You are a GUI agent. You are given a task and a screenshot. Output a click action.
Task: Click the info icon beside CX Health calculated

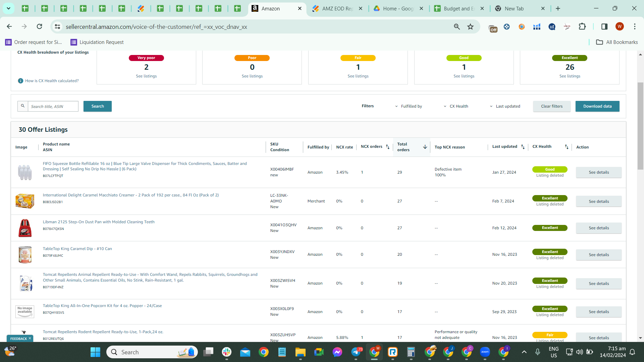[20, 81]
